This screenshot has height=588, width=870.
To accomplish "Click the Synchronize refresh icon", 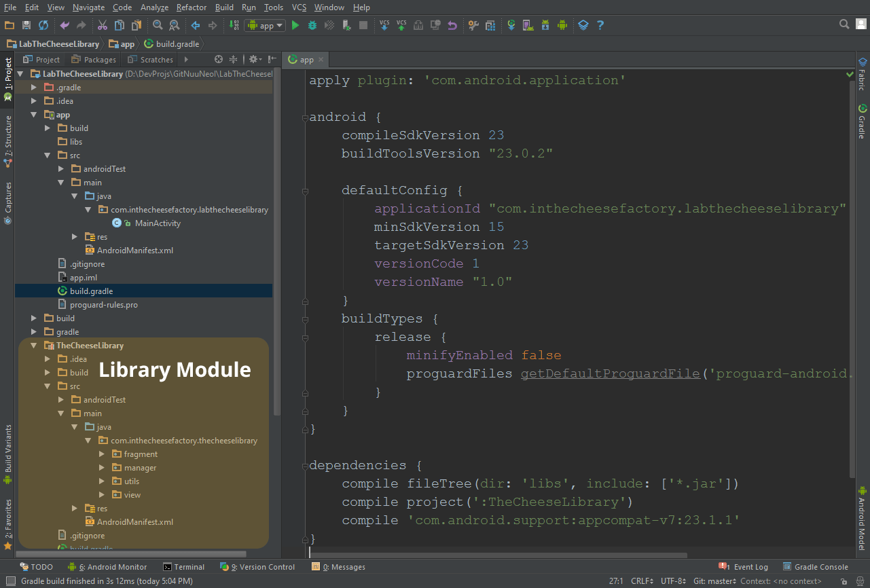I will [x=43, y=25].
